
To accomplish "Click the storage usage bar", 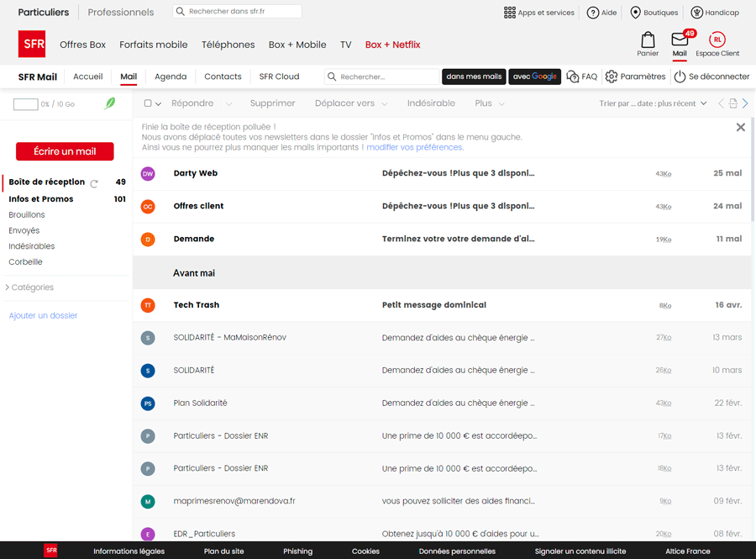I will [x=25, y=104].
